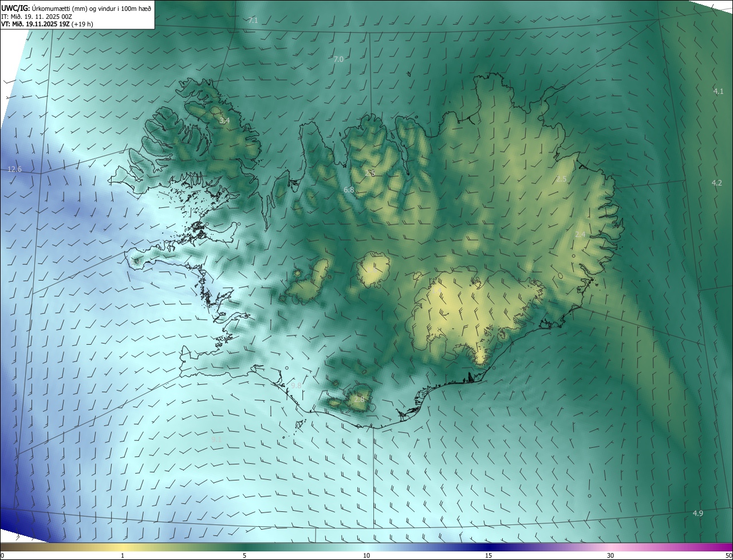Click the "50" tick on the color scale
Image resolution: width=733 pixels, height=560 pixels.
(728, 556)
